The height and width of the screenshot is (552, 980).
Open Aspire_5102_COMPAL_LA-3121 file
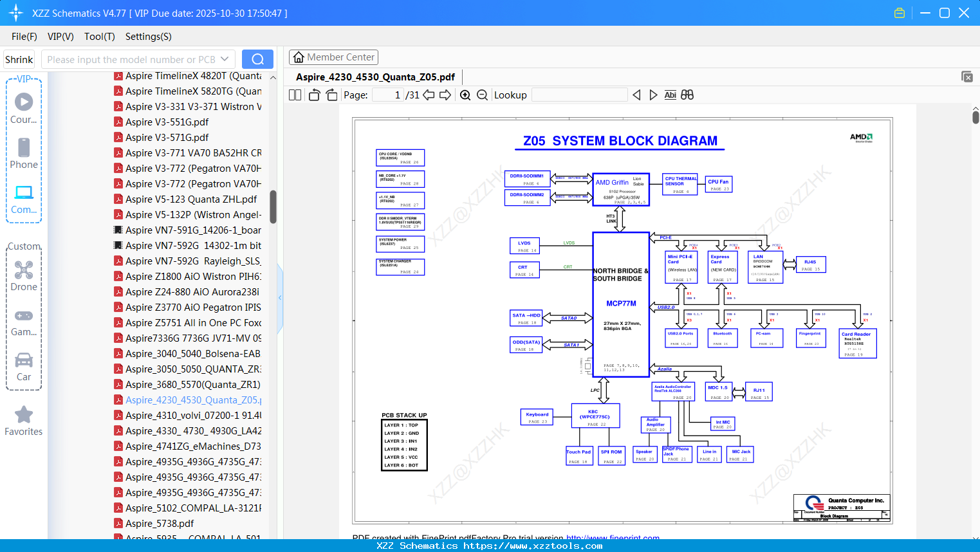pos(188,508)
